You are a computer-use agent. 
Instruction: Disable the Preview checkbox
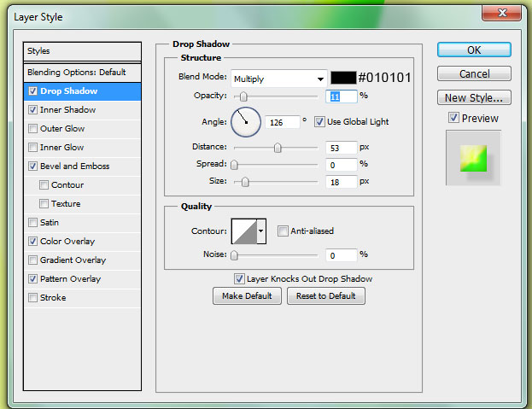453,118
